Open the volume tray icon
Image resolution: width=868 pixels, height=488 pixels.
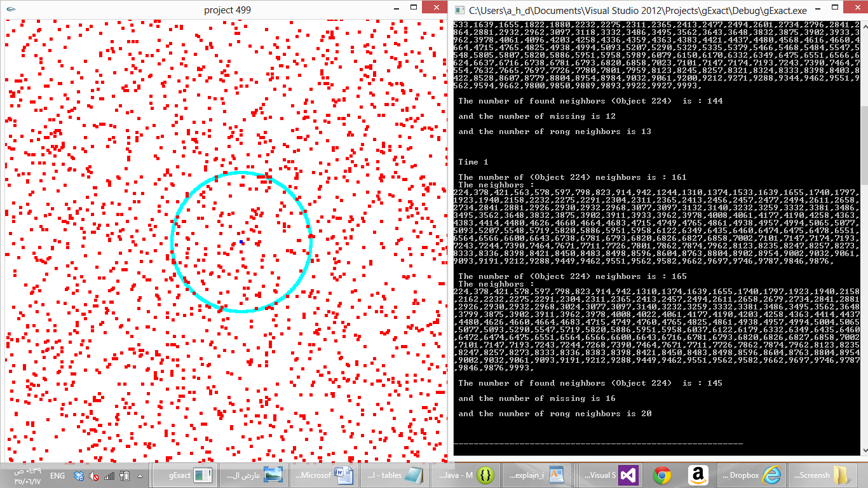[94, 476]
